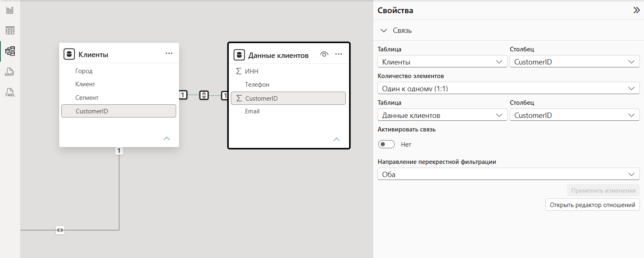Open the Количество элементов dropdown
Viewport: 644px width, 258px height.
[508, 88]
